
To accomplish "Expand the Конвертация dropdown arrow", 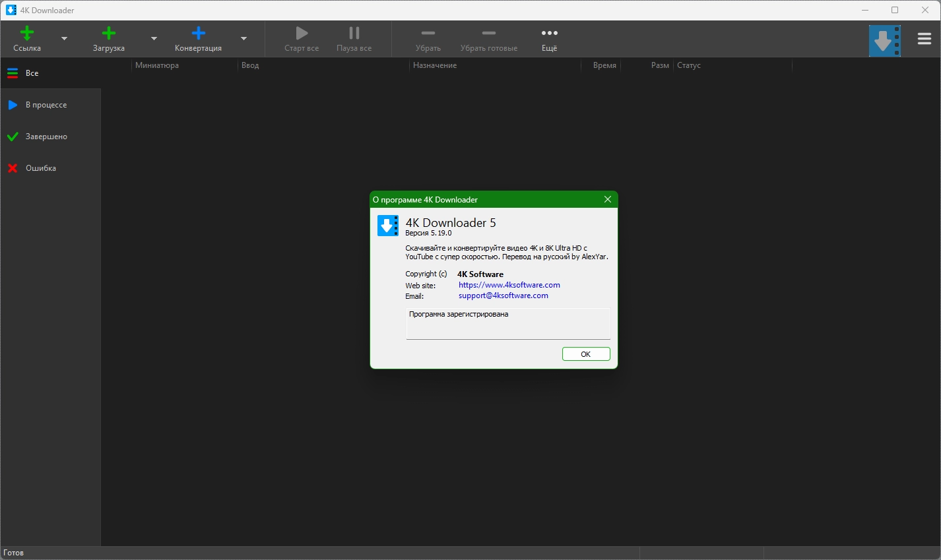I will (243, 39).
